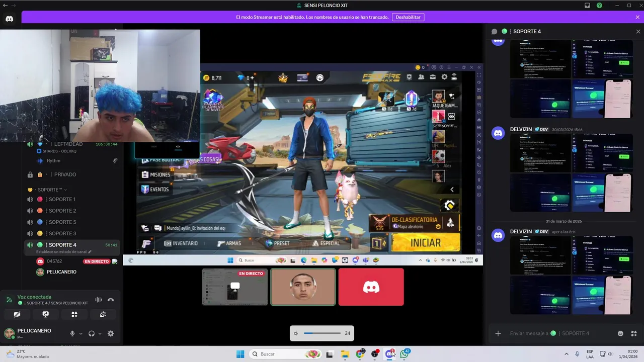Image resolution: width=644 pixels, height=362 pixels.
Task: Select the red Discord logo participant tile
Action: (371, 287)
